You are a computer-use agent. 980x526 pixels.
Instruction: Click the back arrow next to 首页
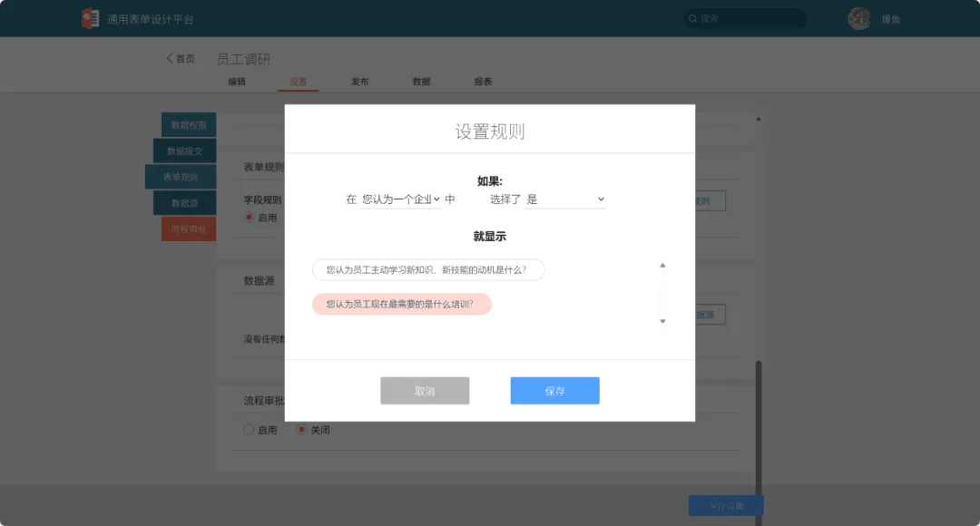[x=169, y=58]
